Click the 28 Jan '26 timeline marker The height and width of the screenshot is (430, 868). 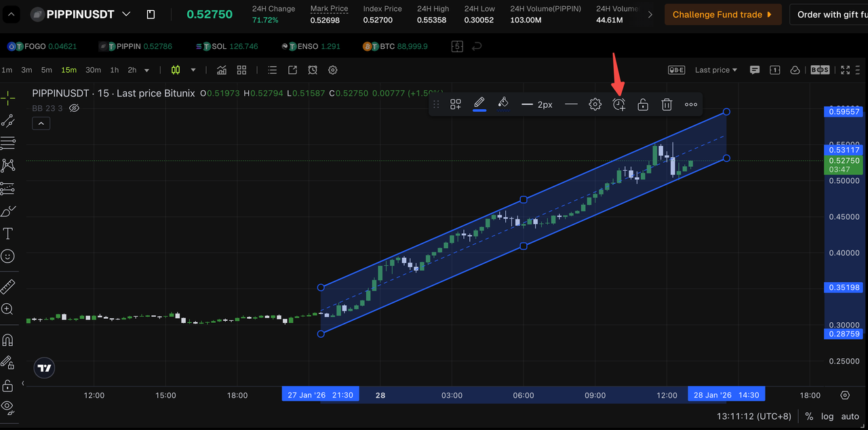726,393
